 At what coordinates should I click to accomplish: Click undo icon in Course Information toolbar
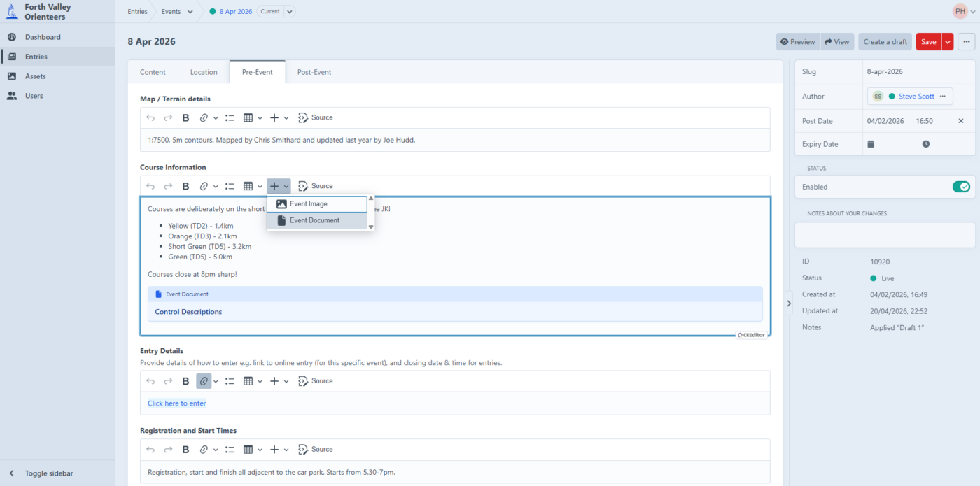coord(150,186)
